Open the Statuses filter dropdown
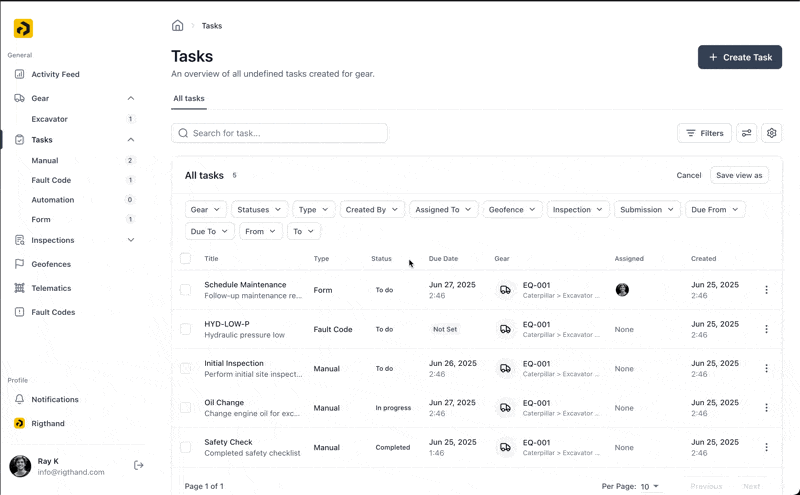This screenshot has width=800, height=495. tap(260, 210)
